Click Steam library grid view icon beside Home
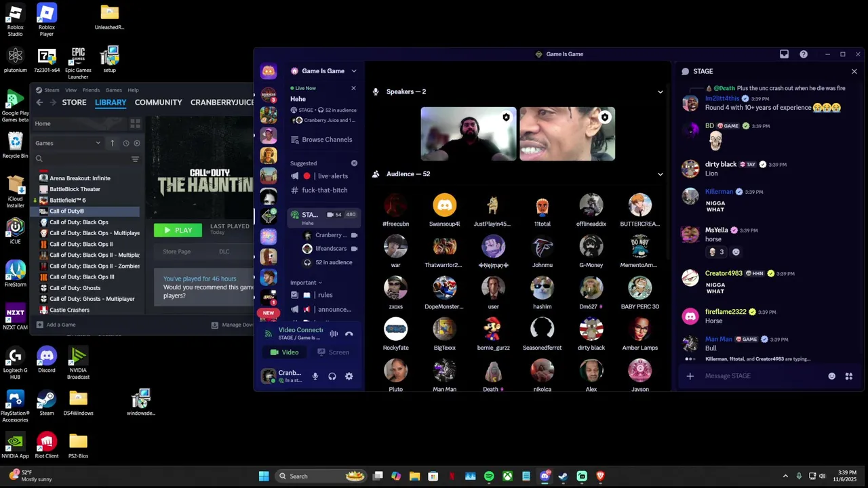The width and height of the screenshot is (868, 488). (x=135, y=123)
